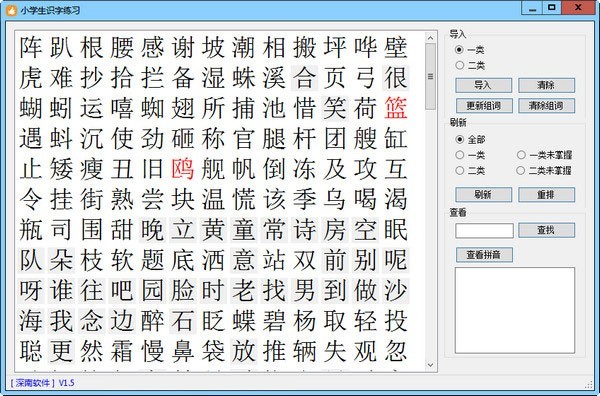Viewport: 600px width, 396px height.
Task: Click the 清除 button
Action: pyautogui.click(x=546, y=85)
